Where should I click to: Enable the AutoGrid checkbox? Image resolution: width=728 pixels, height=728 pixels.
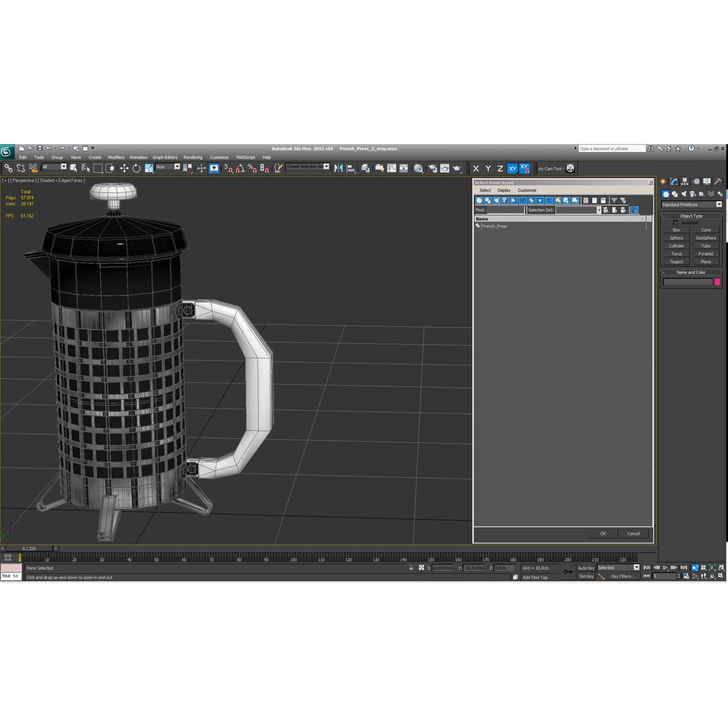pos(675,223)
